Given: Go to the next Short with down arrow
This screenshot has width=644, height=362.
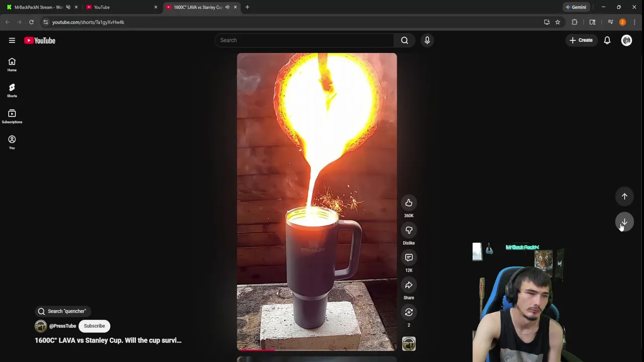Looking at the screenshot, I should (624, 222).
